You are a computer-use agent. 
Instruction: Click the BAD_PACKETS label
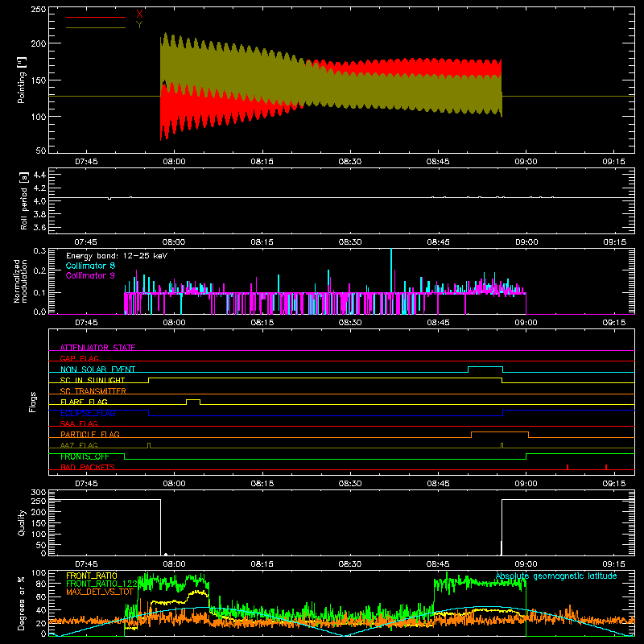point(88,467)
